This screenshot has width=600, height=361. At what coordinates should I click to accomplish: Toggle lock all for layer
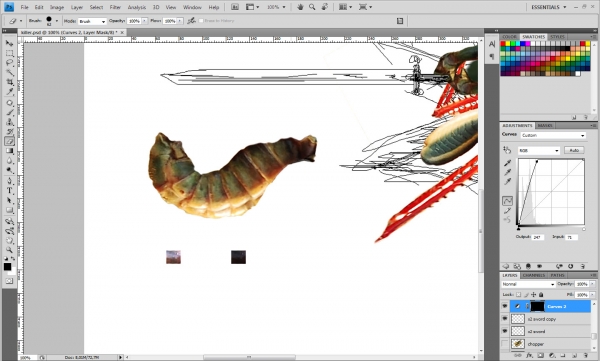541,295
